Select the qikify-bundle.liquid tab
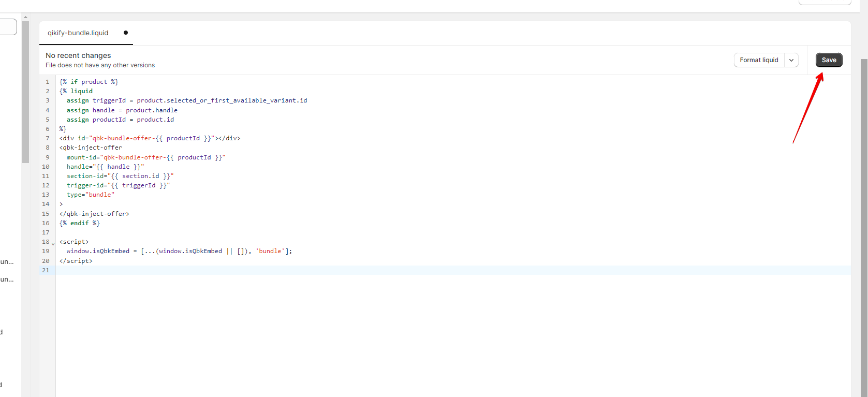Screen dimensions: 868x397 [78, 33]
